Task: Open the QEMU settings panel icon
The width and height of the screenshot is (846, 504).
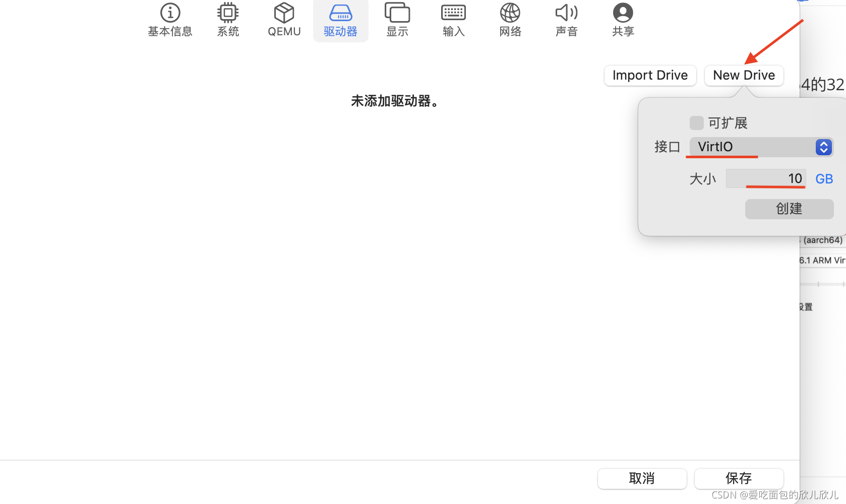Action: pos(284,20)
